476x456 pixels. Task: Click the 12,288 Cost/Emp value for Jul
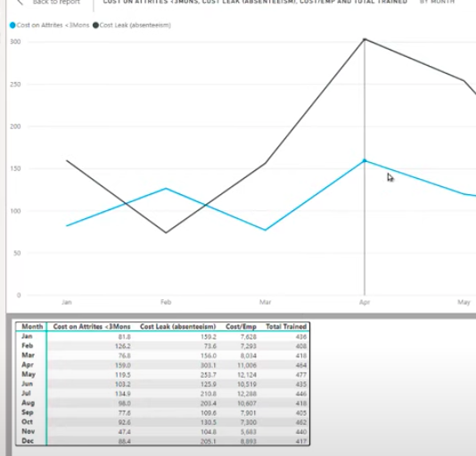(247, 394)
